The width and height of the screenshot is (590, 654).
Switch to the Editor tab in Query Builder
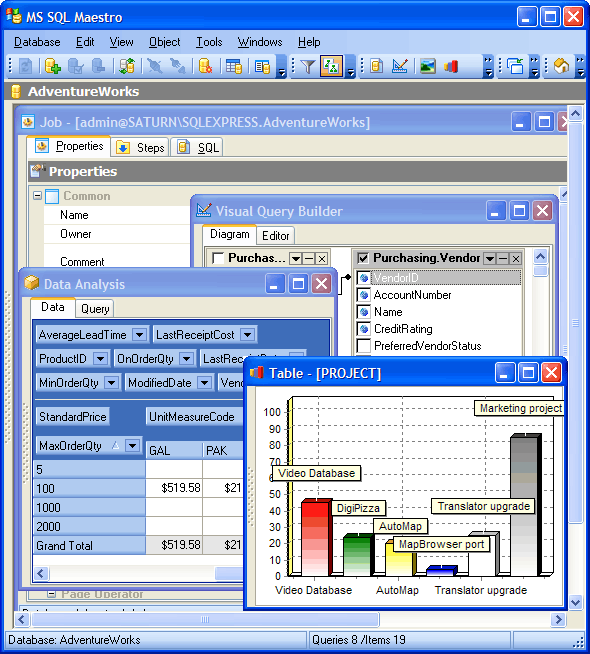(276, 236)
